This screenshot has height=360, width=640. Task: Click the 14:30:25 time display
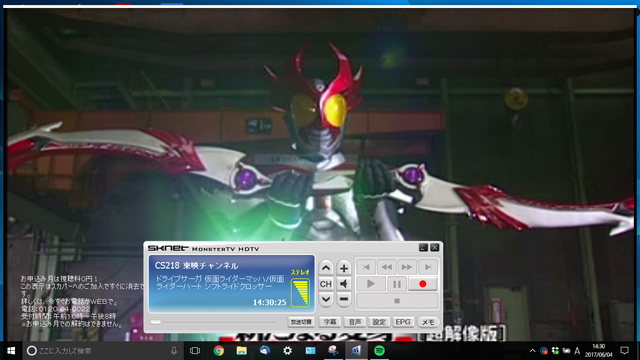pyautogui.click(x=269, y=302)
